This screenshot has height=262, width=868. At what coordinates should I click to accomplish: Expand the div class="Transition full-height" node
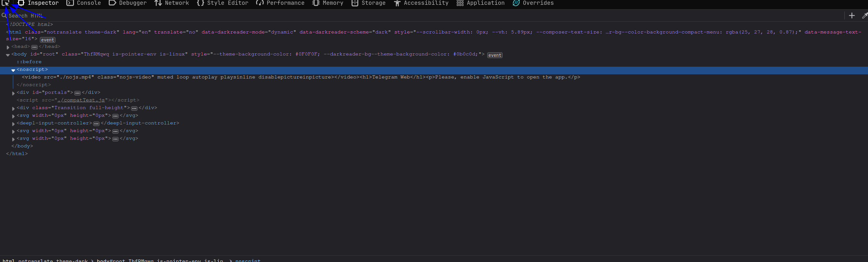tap(13, 109)
